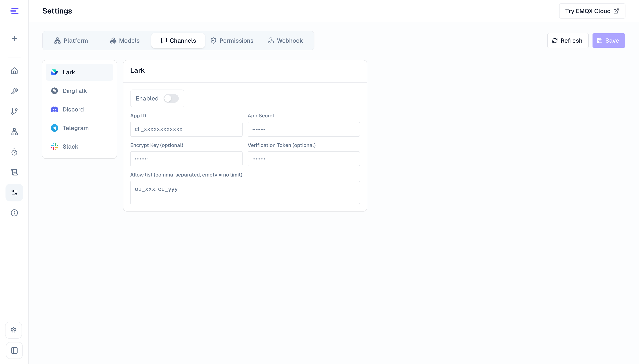Select the Lark channel
Screen dimensions: 639x364
click(x=79, y=72)
